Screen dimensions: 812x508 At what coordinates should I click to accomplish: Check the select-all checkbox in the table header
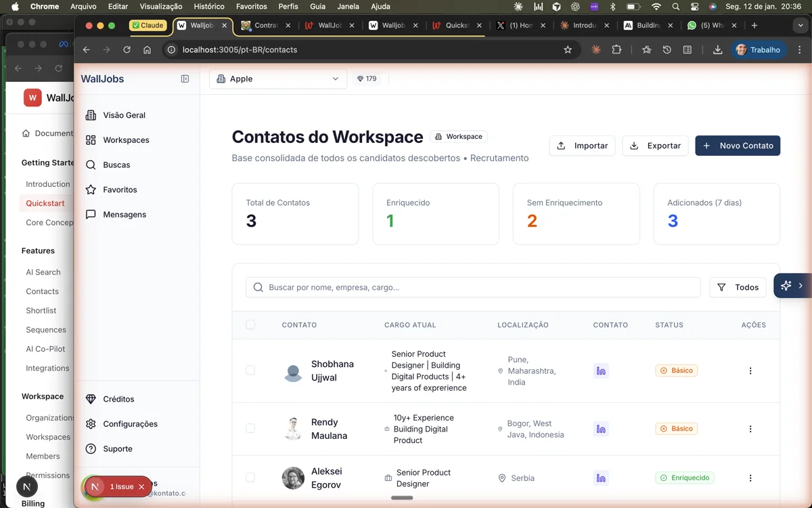250,324
